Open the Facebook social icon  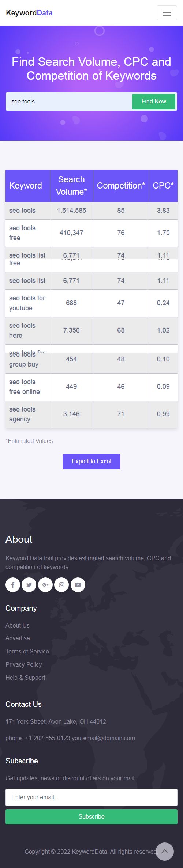click(x=13, y=585)
